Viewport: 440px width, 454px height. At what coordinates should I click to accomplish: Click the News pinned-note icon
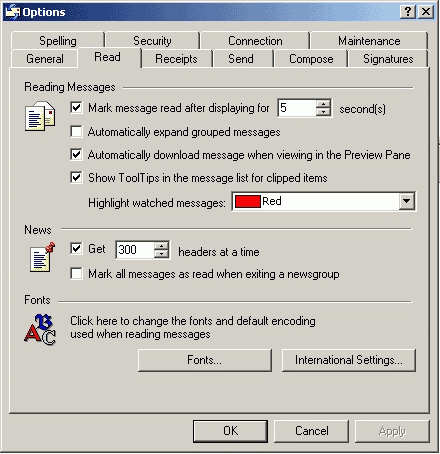(42, 257)
